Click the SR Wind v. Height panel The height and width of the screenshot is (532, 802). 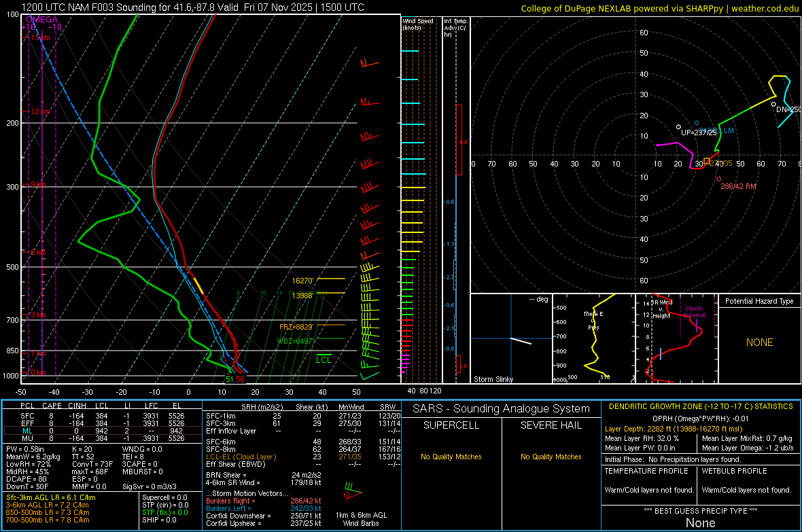coord(677,338)
